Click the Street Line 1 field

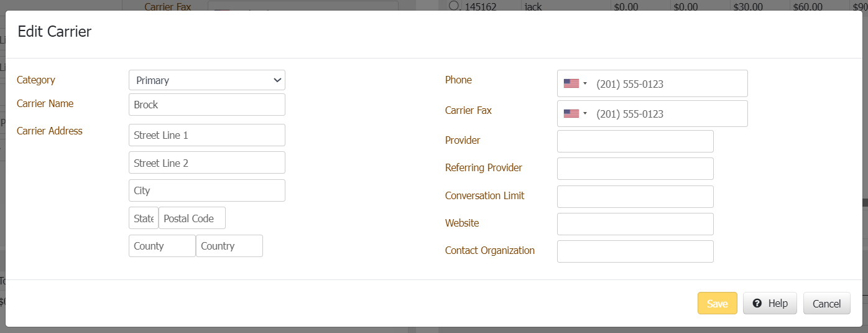(x=206, y=135)
